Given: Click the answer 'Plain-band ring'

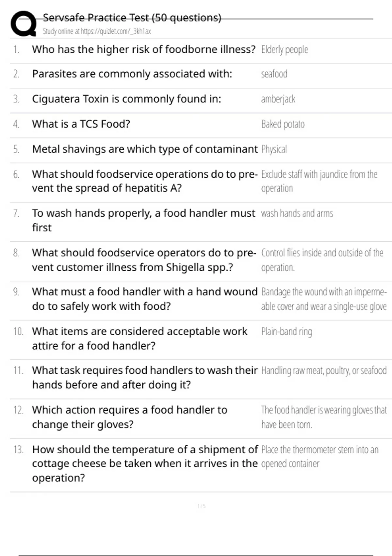Looking at the screenshot, I should pos(286,332).
